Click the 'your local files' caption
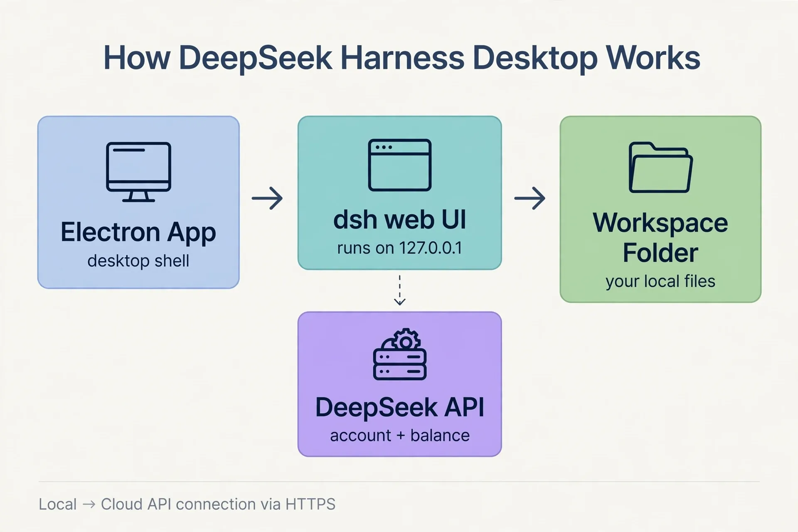This screenshot has height=532, width=798. 660,281
